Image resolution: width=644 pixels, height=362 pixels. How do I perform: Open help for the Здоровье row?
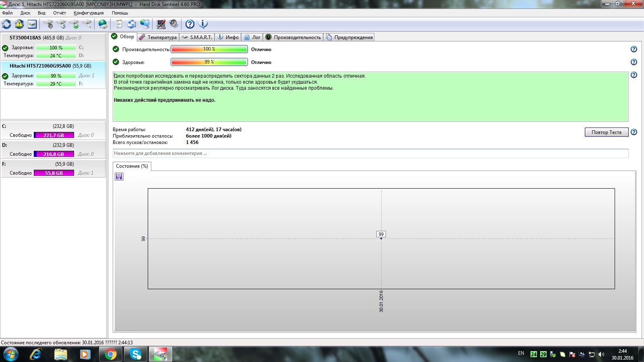click(634, 62)
